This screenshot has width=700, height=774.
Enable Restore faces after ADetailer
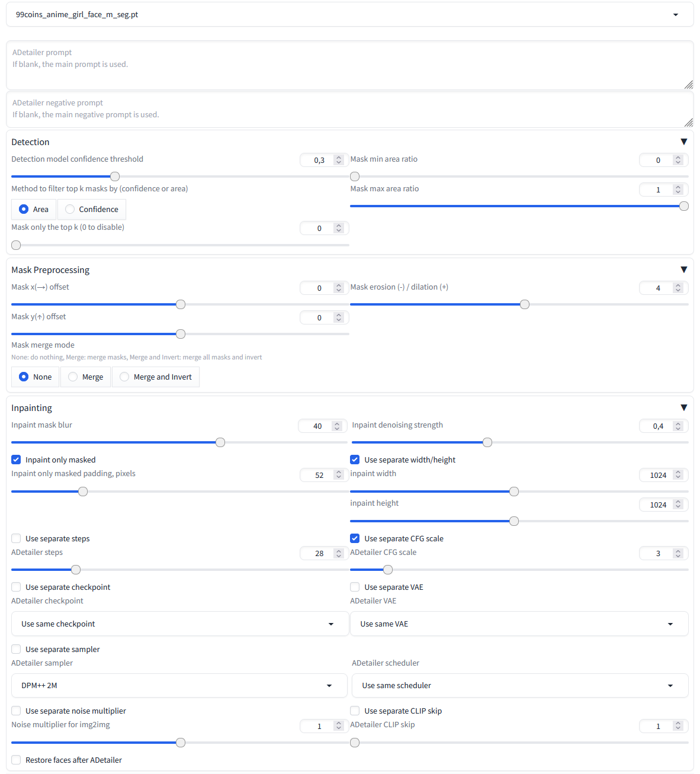[x=16, y=760]
